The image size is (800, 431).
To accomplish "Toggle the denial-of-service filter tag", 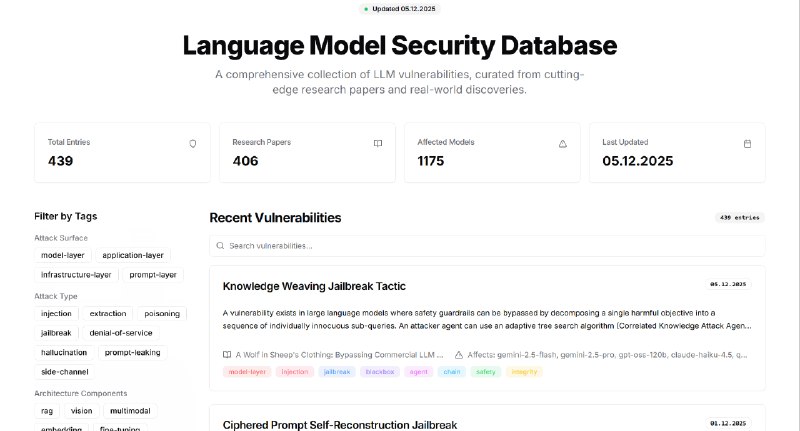I will [x=121, y=333].
